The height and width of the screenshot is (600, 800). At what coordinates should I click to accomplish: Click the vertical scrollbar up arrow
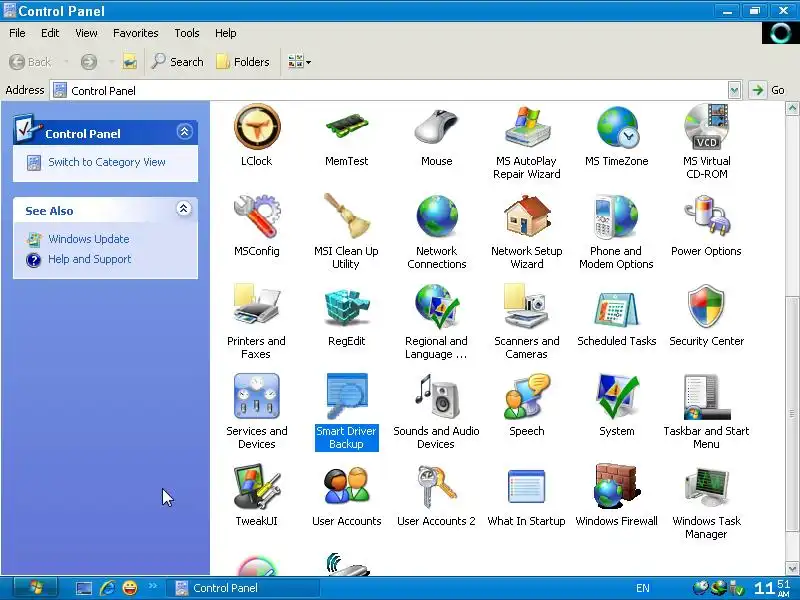792,108
